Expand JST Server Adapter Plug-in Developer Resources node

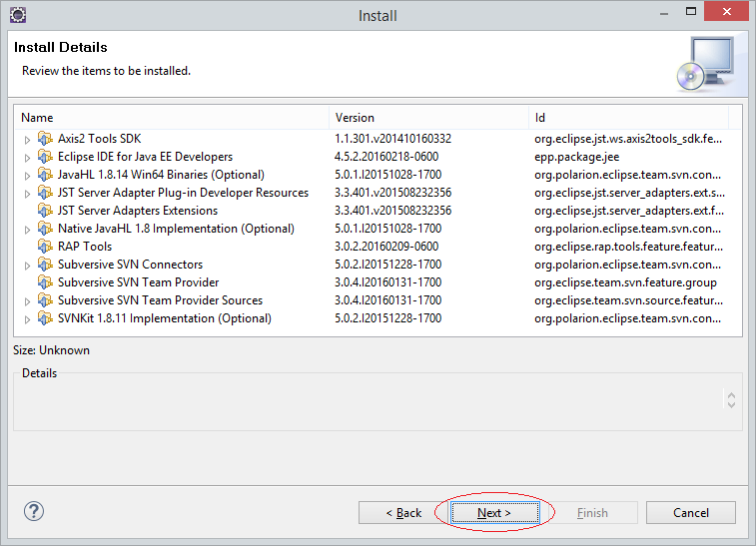[x=27, y=194]
